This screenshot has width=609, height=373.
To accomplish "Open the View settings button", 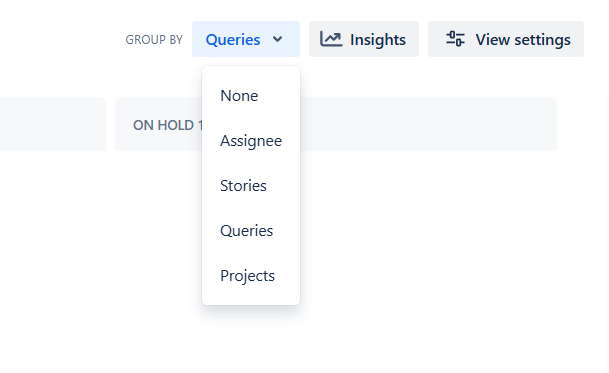I will coord(506,39).
